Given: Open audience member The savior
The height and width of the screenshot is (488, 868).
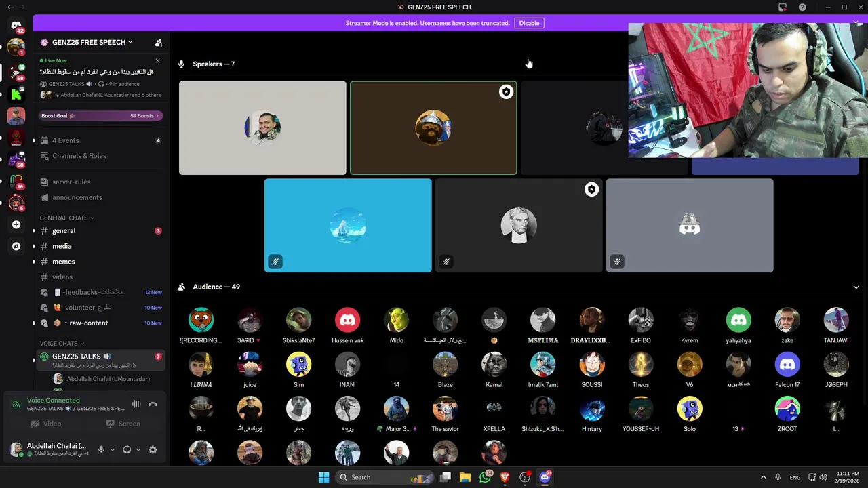Looking at the screenshot, I should 446,414.
